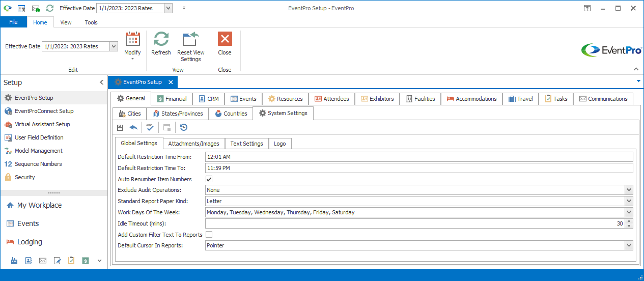The height and width of the screenshot is (281, 644).
Task: Open Security in the sidebar
Action: click(x=53, y=177)
